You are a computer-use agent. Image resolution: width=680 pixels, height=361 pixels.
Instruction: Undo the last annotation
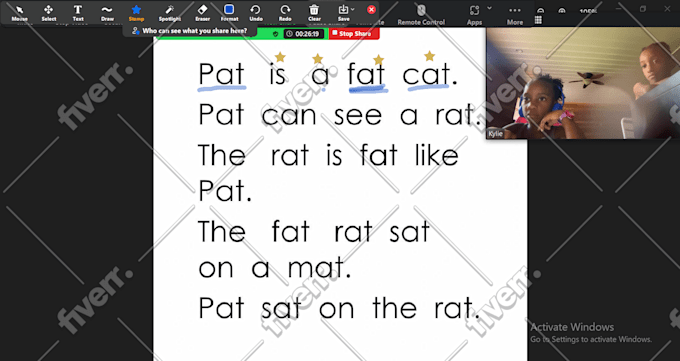(x=256, y=13)
